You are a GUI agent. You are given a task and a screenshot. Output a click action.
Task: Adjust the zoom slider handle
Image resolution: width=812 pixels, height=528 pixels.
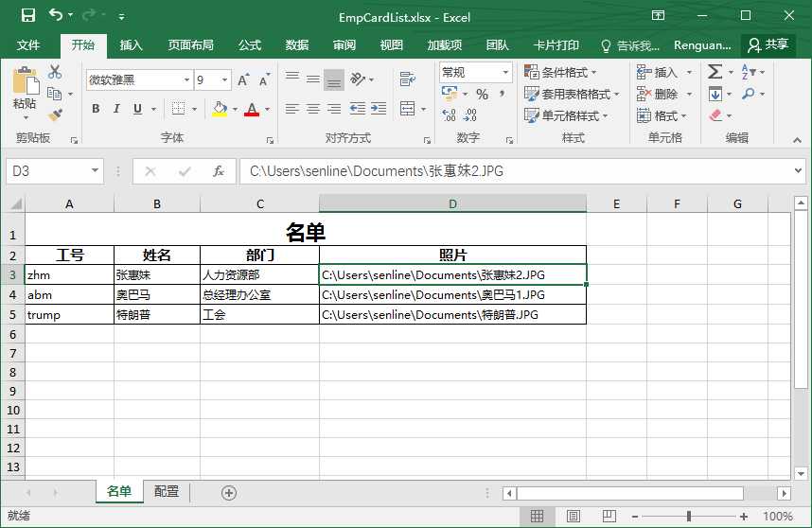point(688,516)
